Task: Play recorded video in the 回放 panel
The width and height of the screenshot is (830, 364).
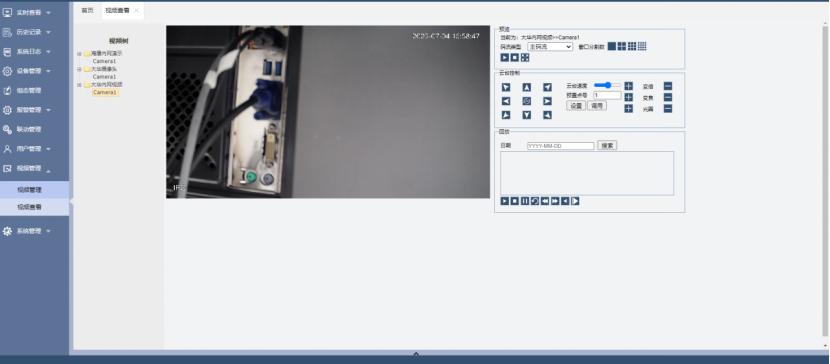Action: pyautogui.click(x=504, y=201)
